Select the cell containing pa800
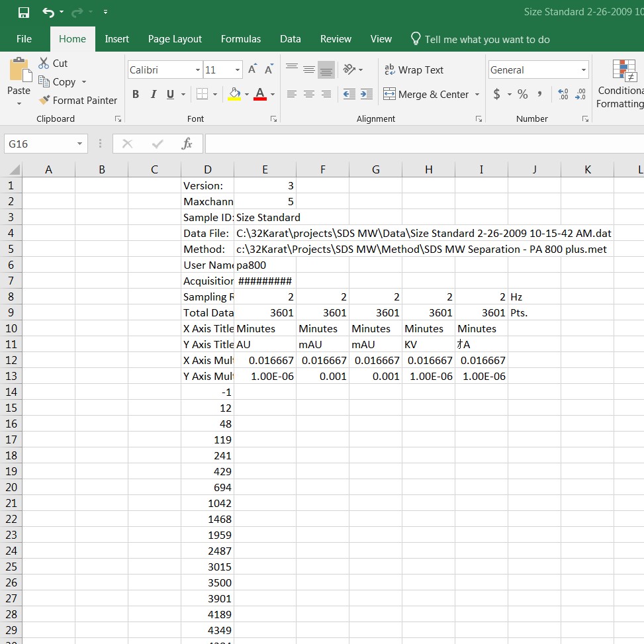The image size is (644, 644). point(265,265)
